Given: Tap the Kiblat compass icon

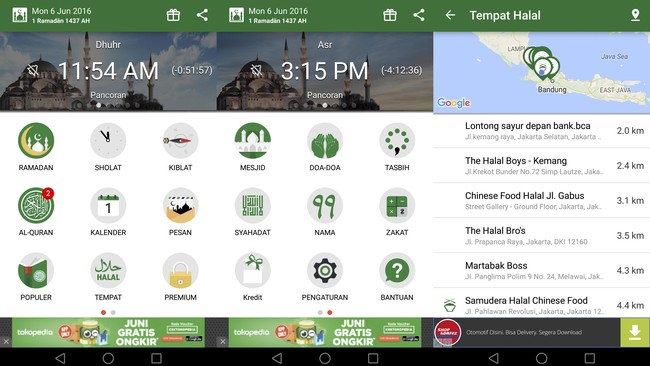Looking at the screenshot, I should [180, 141].
